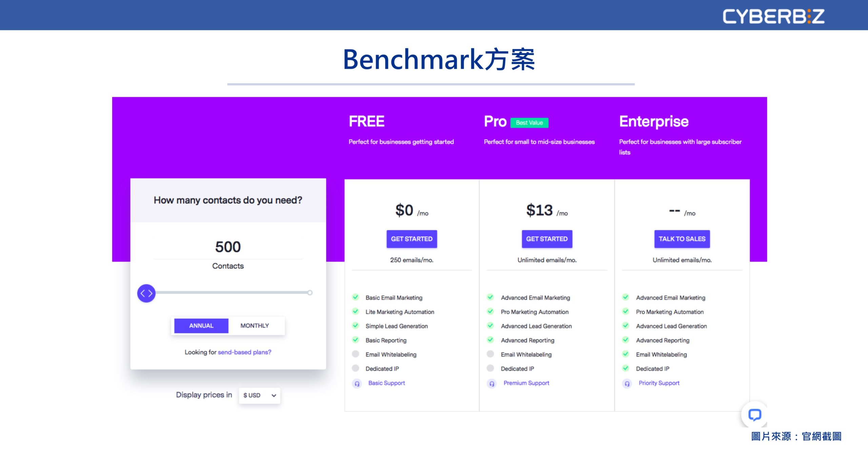Click the Benchmark方案 title
The height and width of the screenshot is (454, 868).
click(x=439, y=60)
